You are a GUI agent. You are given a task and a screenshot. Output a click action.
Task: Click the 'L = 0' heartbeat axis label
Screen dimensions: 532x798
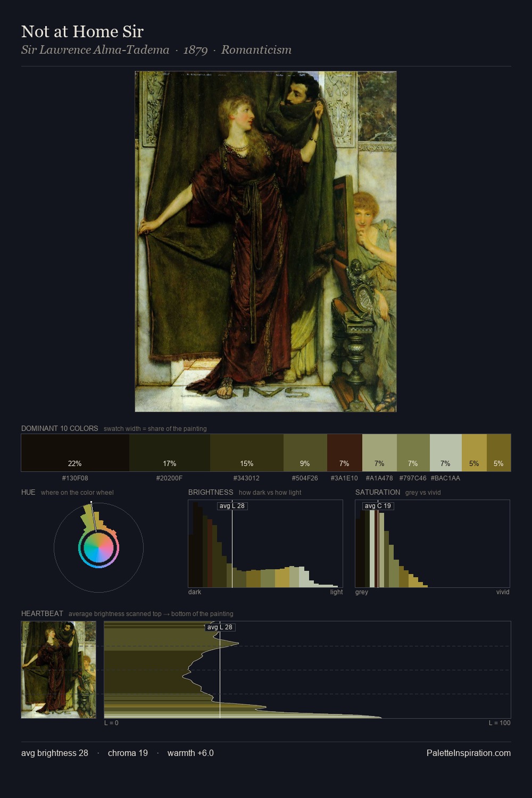111,723
